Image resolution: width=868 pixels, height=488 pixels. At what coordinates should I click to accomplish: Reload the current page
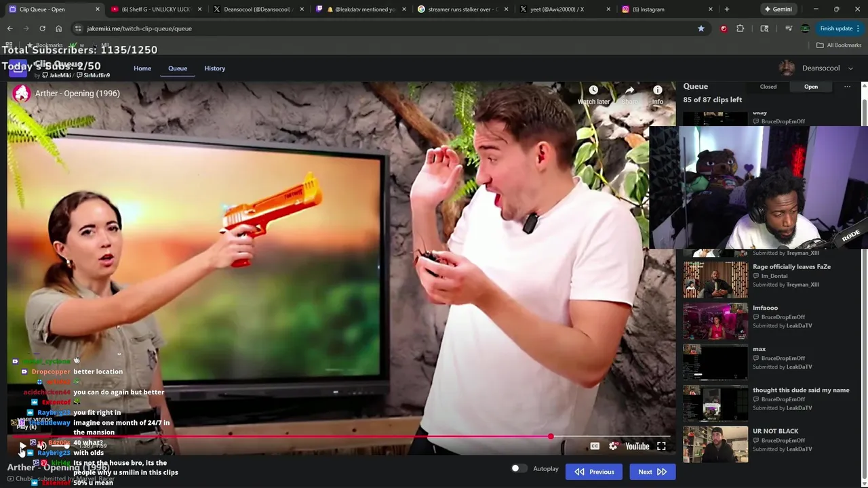42,28
